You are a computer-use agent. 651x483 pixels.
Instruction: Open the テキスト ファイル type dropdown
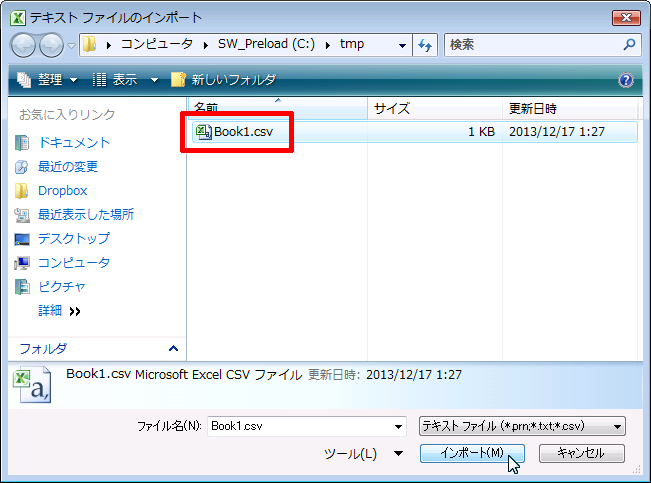522,426
